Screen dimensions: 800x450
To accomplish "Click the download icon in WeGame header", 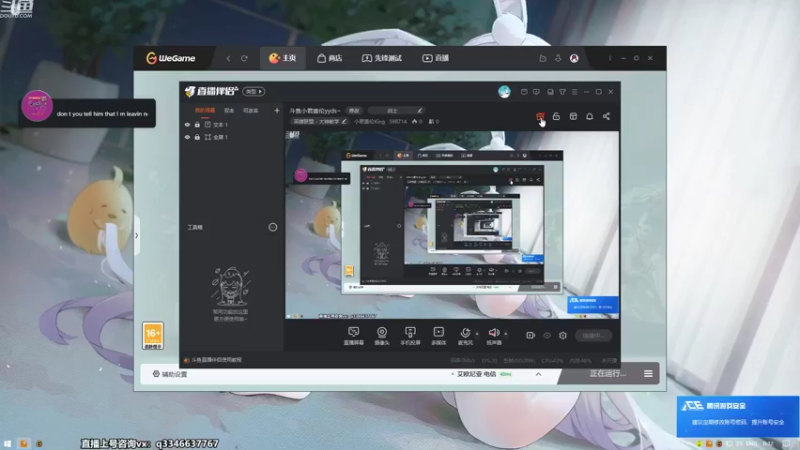I will (558, 58).
